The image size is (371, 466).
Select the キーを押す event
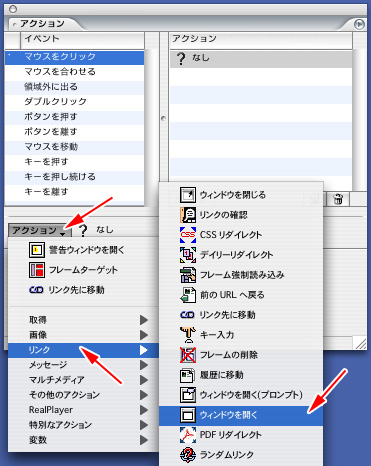click(75, 162)
